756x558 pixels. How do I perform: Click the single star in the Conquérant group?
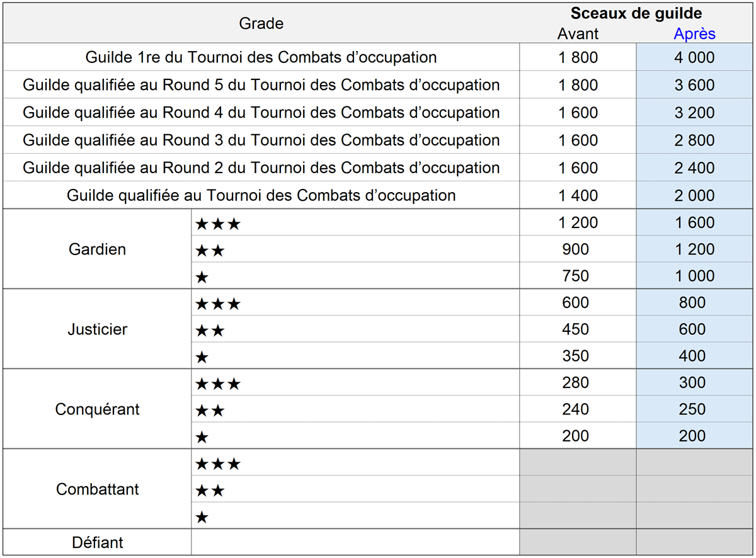click(202, 437)
